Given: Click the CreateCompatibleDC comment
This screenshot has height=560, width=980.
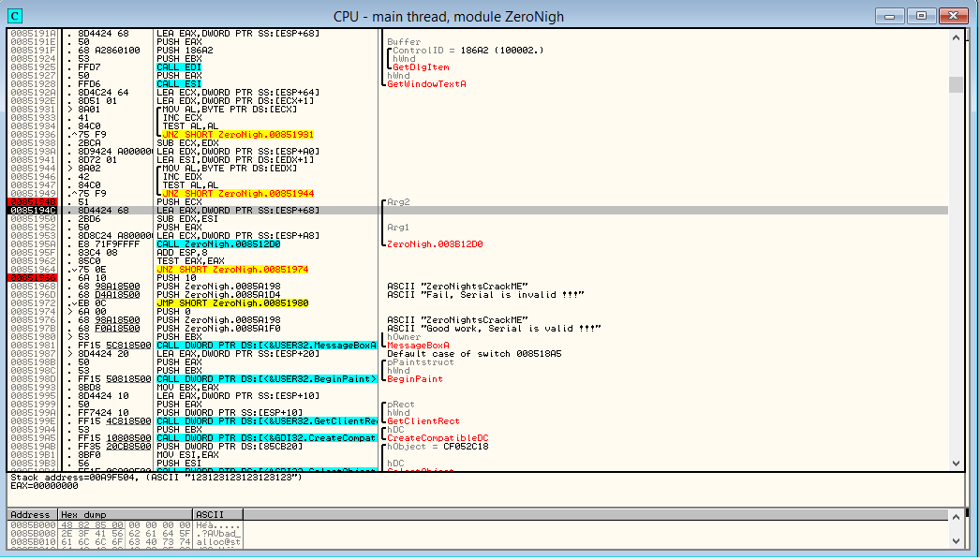Looking at the screenshot, I should point(438,438).
